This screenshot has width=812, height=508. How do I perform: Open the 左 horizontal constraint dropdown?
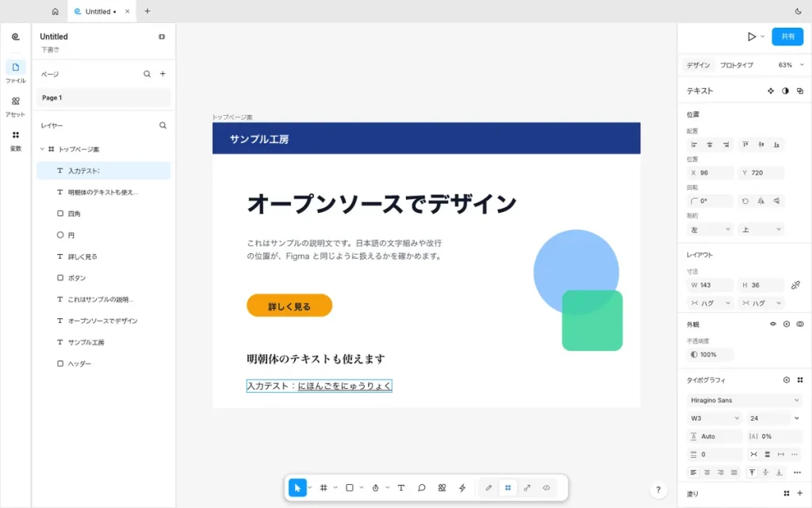(x=710, y=229)
